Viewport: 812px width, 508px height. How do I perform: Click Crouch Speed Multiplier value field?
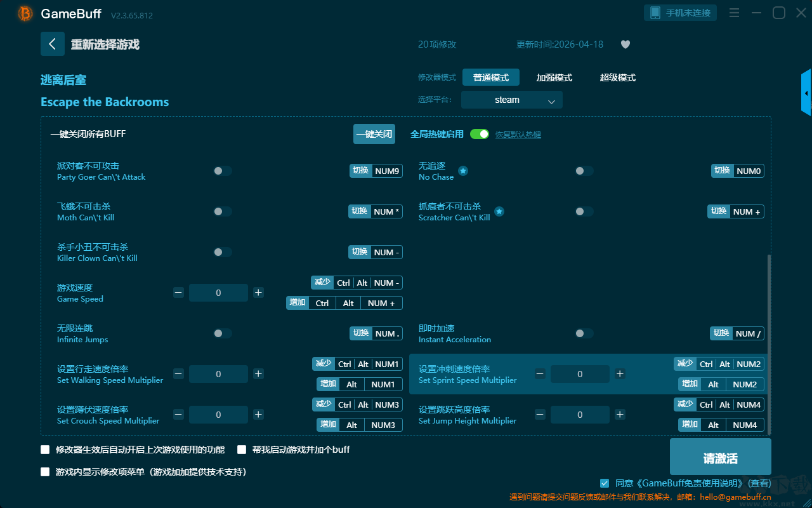coord(218,415)
